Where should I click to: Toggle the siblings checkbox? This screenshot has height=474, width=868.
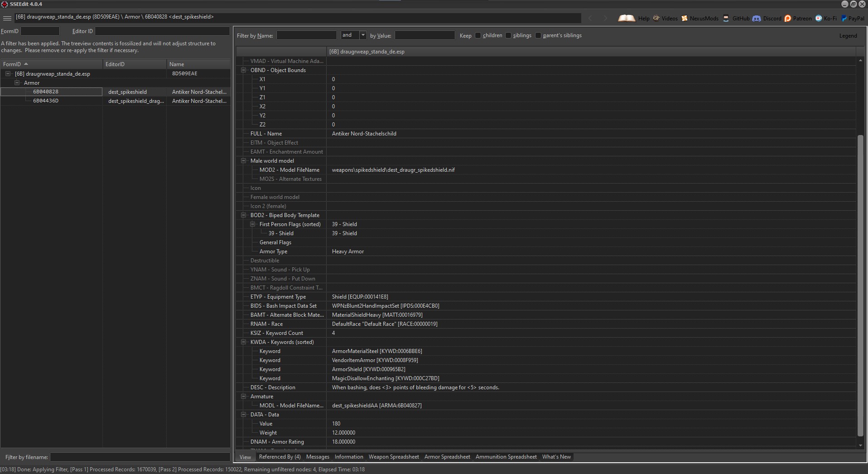[x=508, y=35]
